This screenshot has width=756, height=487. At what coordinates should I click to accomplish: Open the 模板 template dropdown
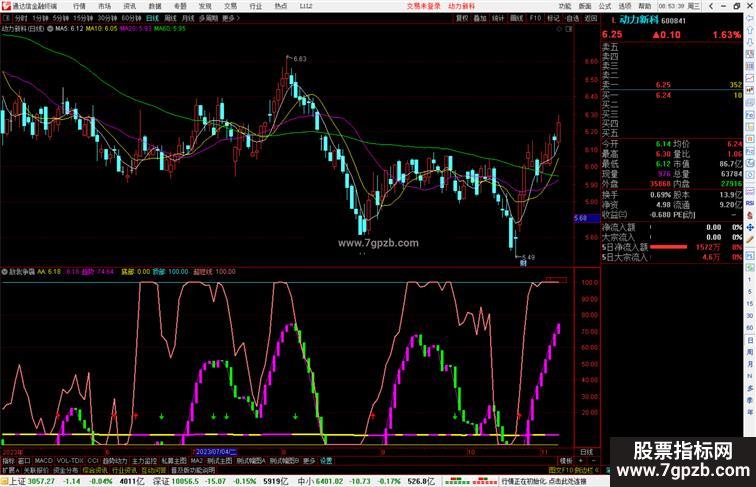pos(566,461)
